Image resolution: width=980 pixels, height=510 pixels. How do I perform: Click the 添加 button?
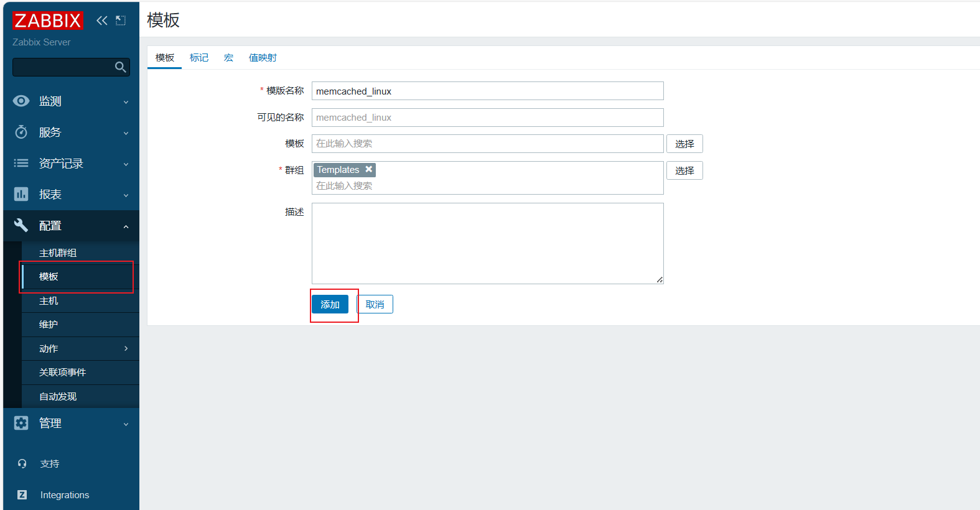click(x=330, y=304)
